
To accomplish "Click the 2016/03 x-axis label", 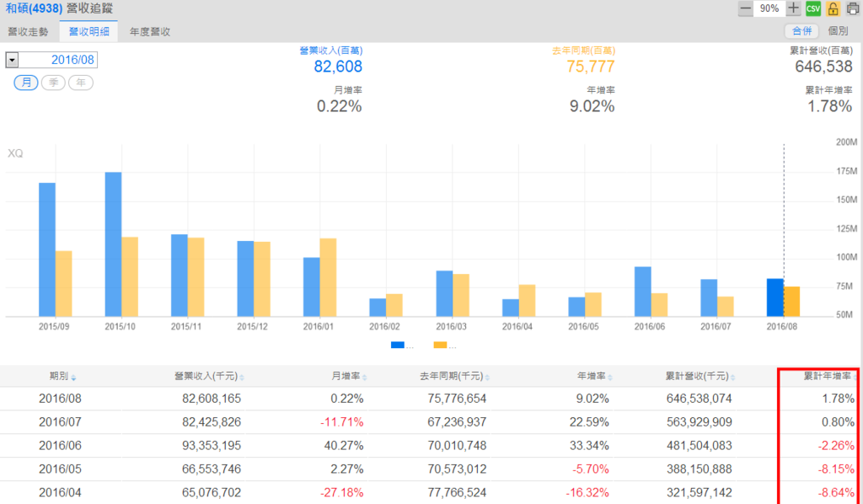I will coord(452,326).
